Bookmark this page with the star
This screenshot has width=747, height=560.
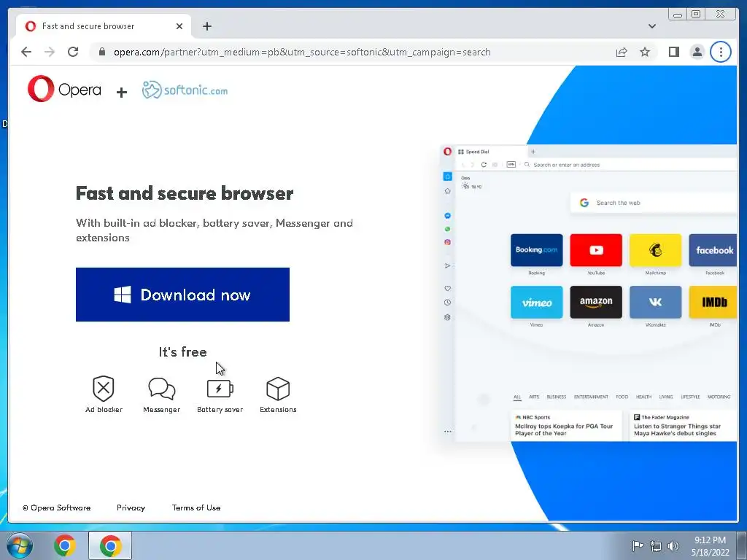[645, 52]
